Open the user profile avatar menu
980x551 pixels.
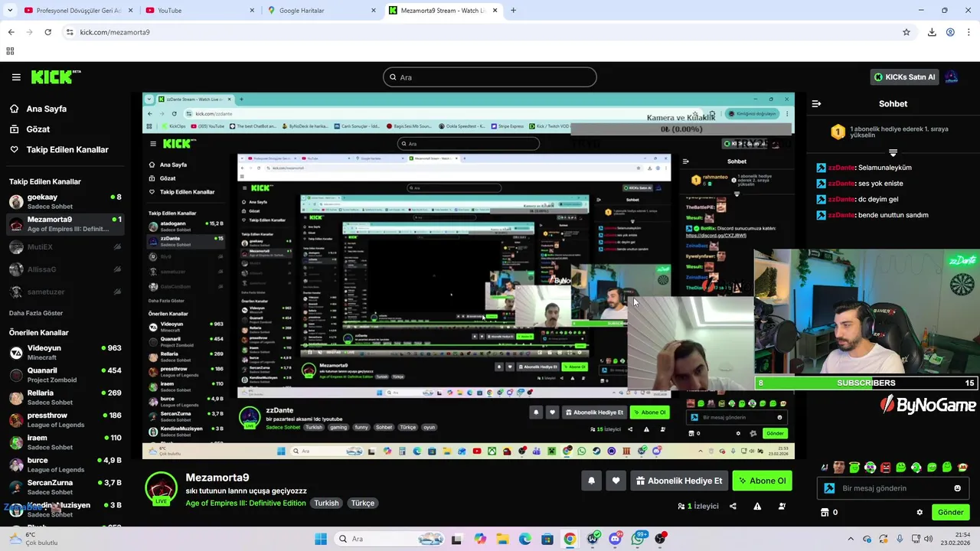(x=951, y=77)
